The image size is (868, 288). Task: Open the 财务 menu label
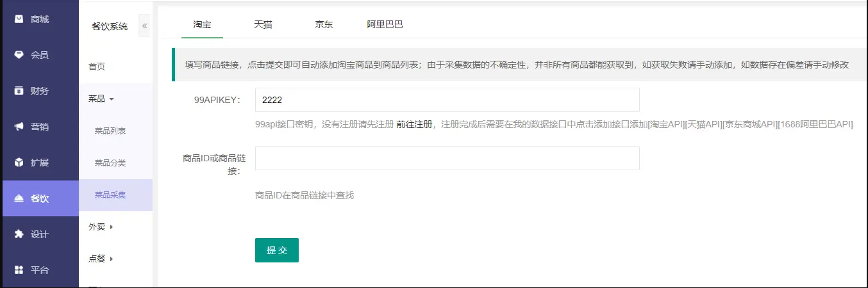click(x=40, y=91)
